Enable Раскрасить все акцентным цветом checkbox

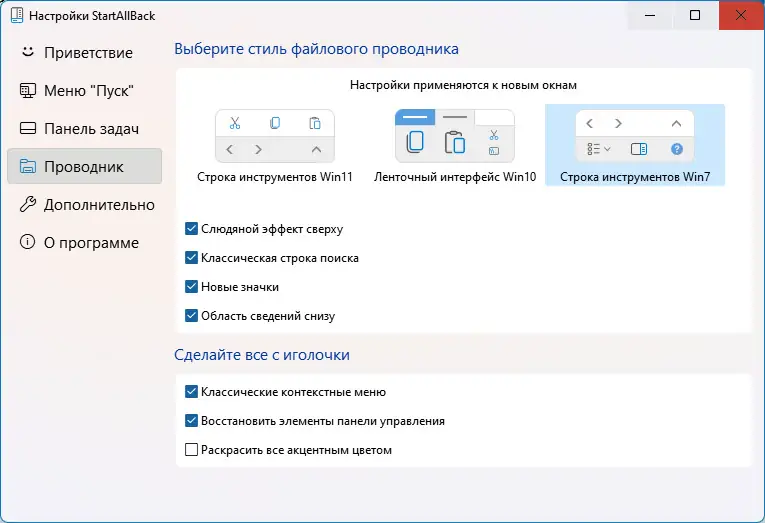pyautogui.click(x=191, y=449)
